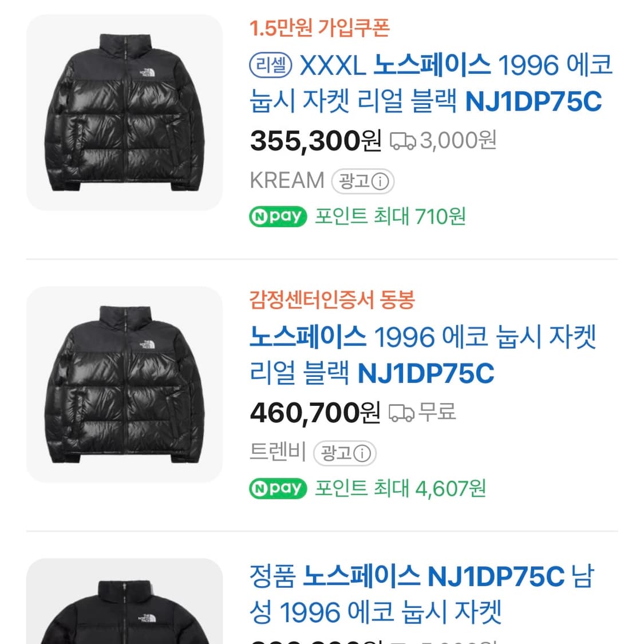Click the Npay icon on the 트렌비 listing
The width and height of the screenshot is (644, 644).
pyautogui.click(x=277, y=488)
